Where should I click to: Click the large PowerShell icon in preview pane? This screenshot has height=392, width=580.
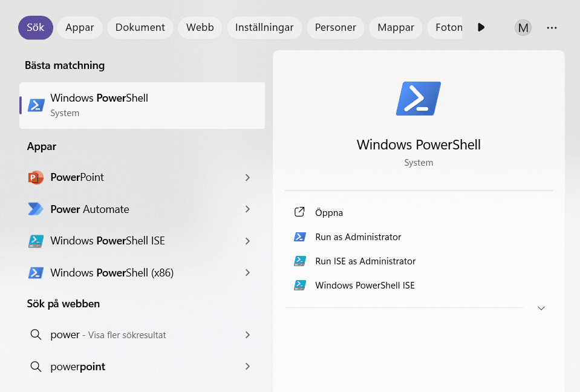pos(418,99)
